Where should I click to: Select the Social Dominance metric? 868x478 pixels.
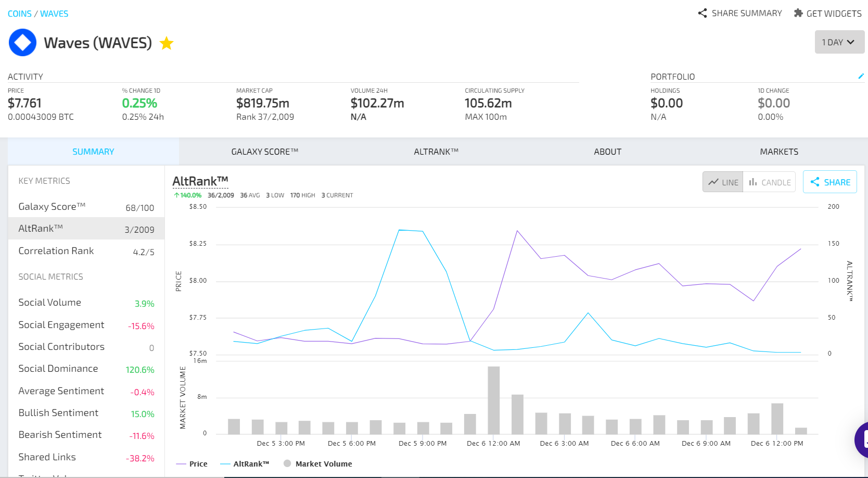pos(86,369)
